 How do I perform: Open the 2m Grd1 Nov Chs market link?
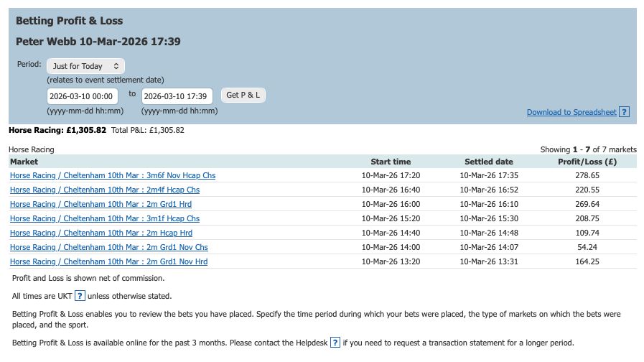[109, 247]
